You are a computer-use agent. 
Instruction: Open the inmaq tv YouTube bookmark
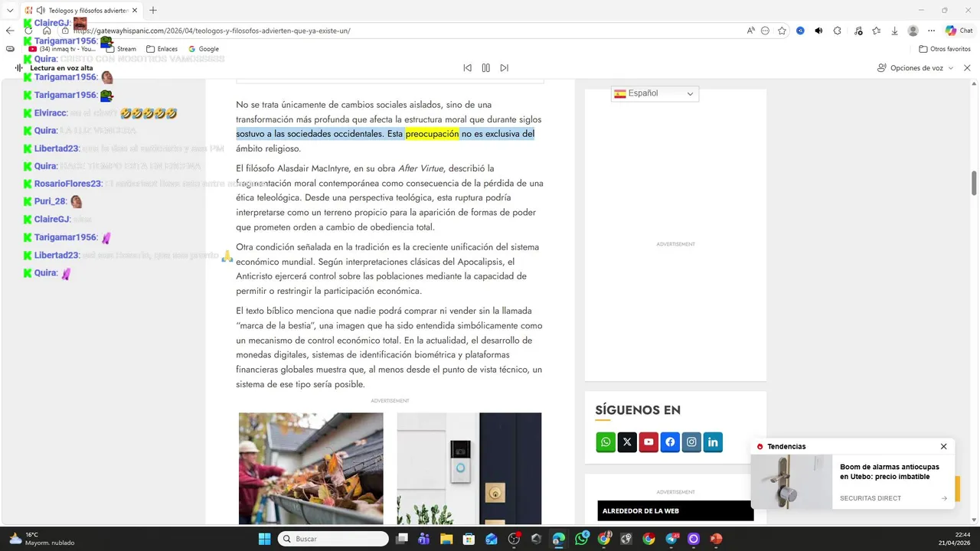tap(62, 49)
